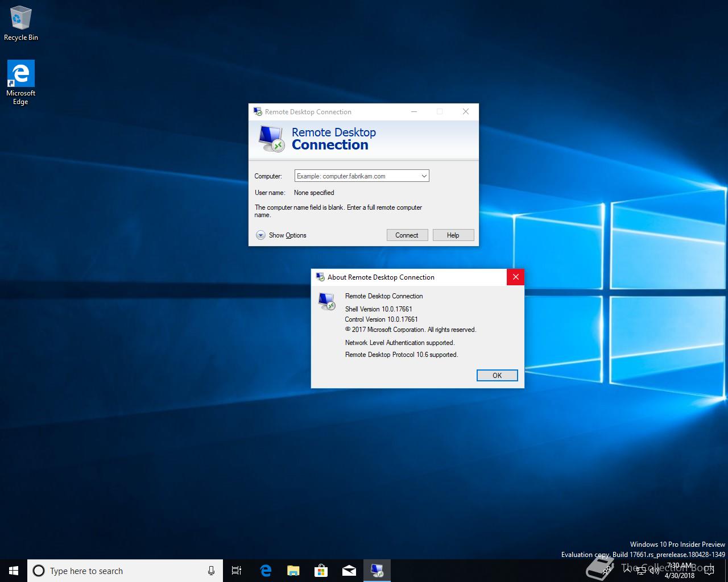Open File Explorer from the taskbar

click(x=293, y=571)
